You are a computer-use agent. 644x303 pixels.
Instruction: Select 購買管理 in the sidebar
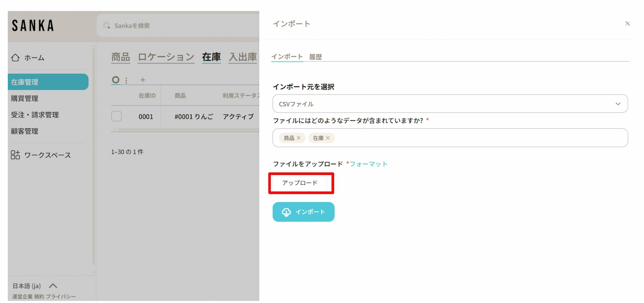[x=25, y=98]
